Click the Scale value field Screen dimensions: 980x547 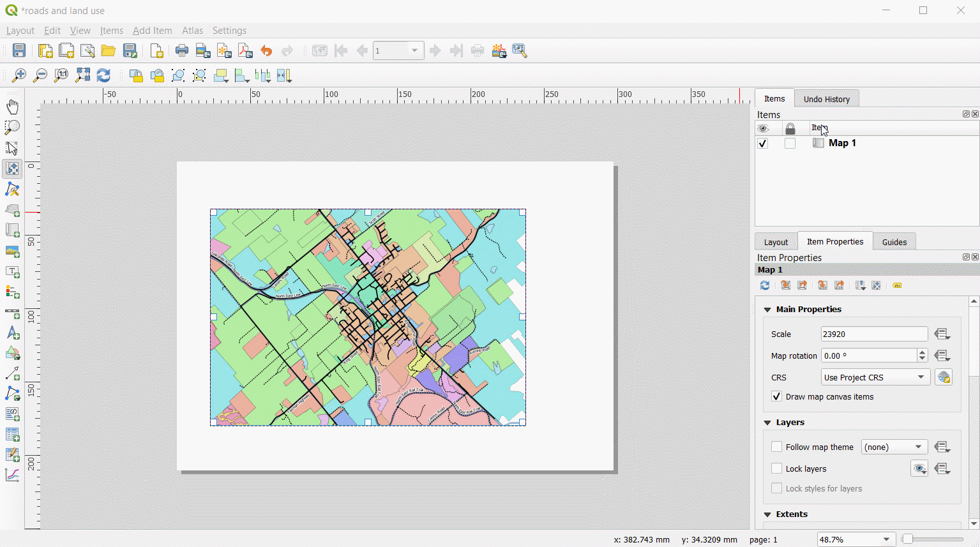click(874, 334)
